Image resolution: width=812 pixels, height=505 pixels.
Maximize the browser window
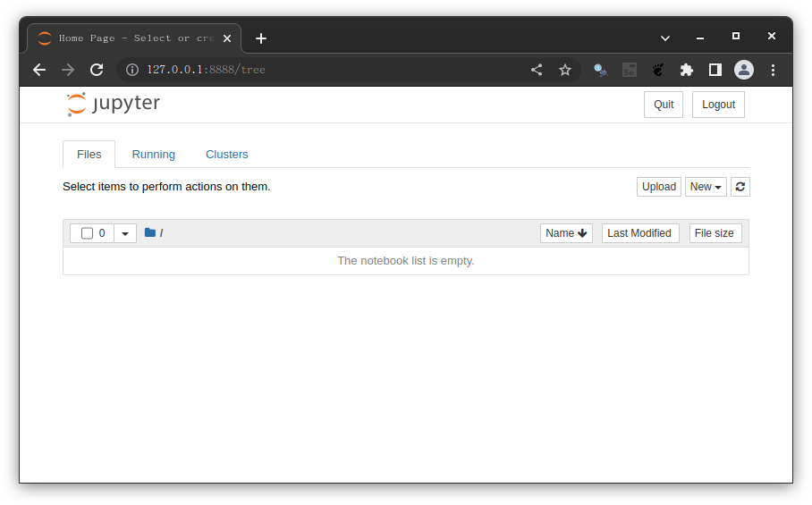click(736, 36)
